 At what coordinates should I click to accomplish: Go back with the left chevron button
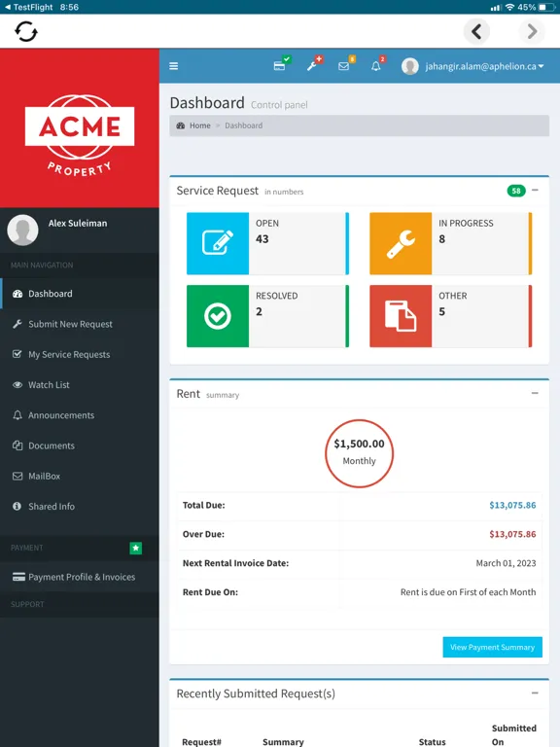[476, 32]
